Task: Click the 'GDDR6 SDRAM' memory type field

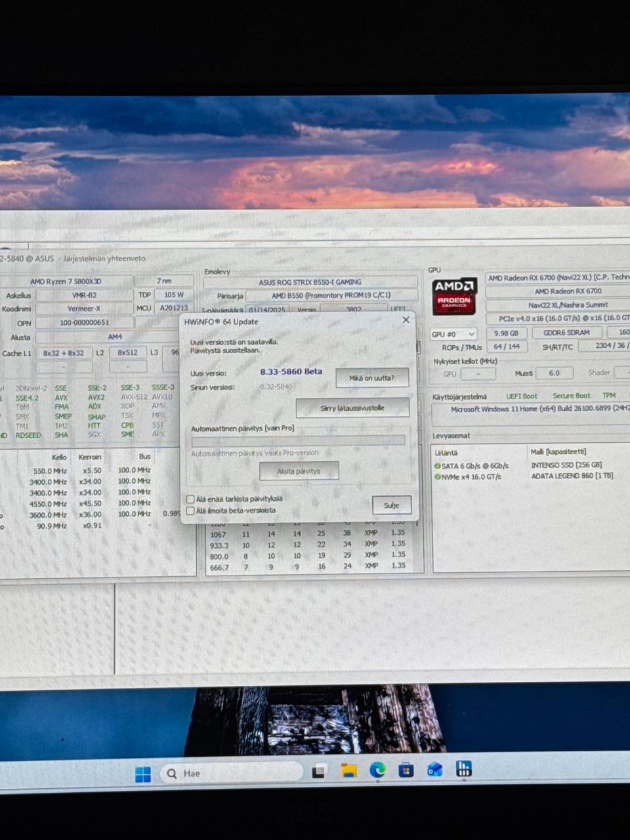Action: (x=566, y=333)
